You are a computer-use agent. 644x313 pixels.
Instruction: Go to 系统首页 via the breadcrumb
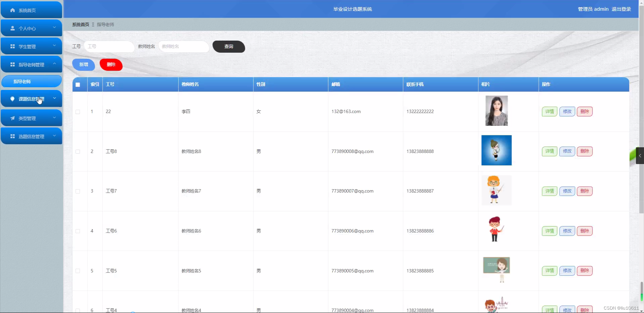80,24
